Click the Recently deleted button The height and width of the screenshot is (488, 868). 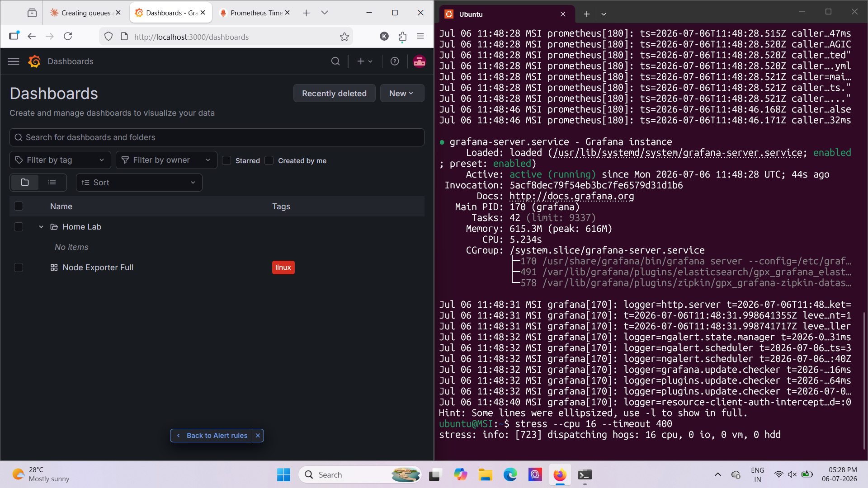click(x=335, y=94)
